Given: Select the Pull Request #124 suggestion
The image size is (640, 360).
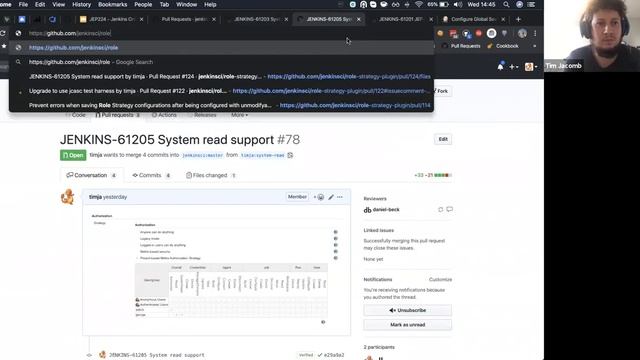Looking at the screenshot, I should point(221,76).
